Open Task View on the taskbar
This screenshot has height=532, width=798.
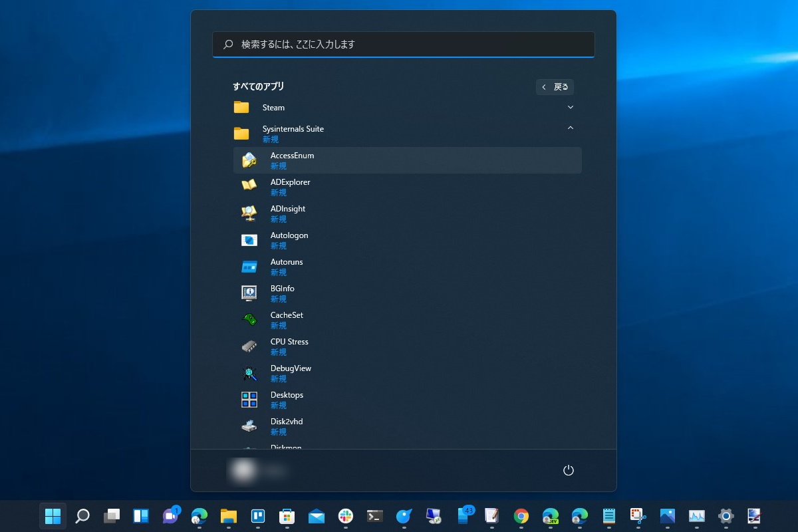[x=112, y=516]
